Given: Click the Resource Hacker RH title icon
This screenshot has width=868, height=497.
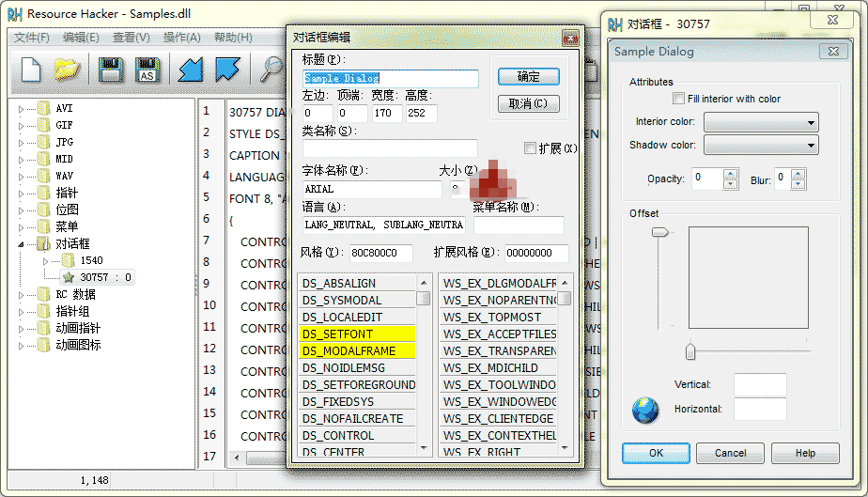Looking at the screenshot, I should [x=15, y=14].
